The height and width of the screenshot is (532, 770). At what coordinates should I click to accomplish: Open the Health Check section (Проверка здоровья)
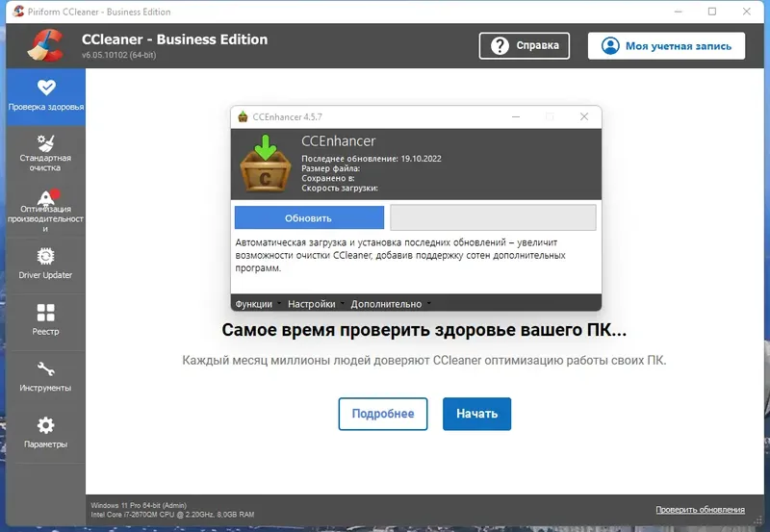(45, 96)
